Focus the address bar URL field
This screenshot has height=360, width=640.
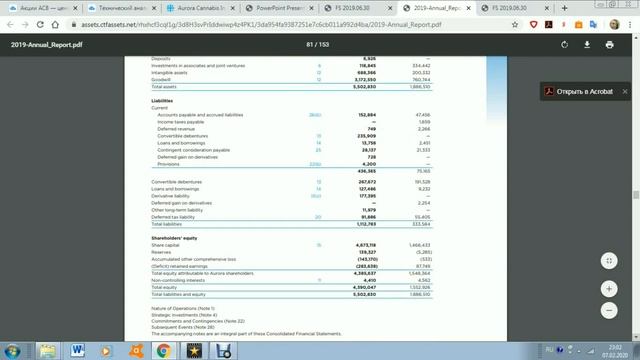pos(261,24)
